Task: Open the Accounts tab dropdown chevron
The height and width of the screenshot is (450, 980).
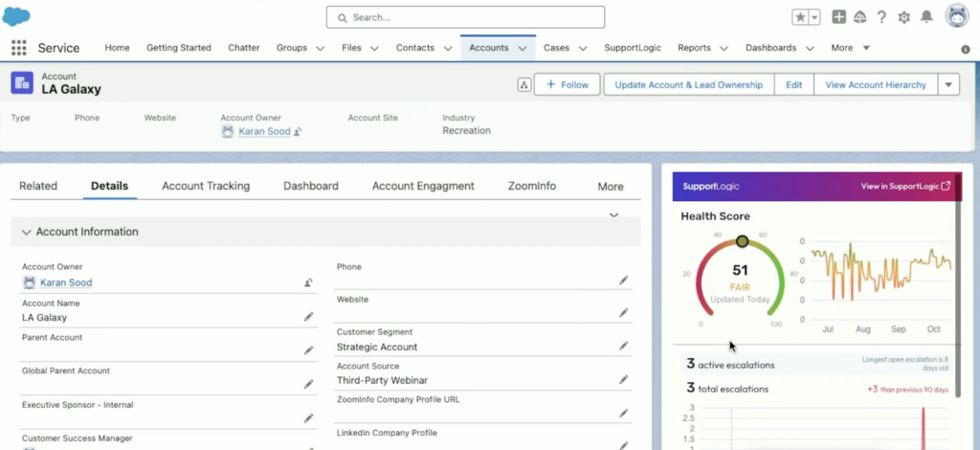Action: [x=522, y=48]
